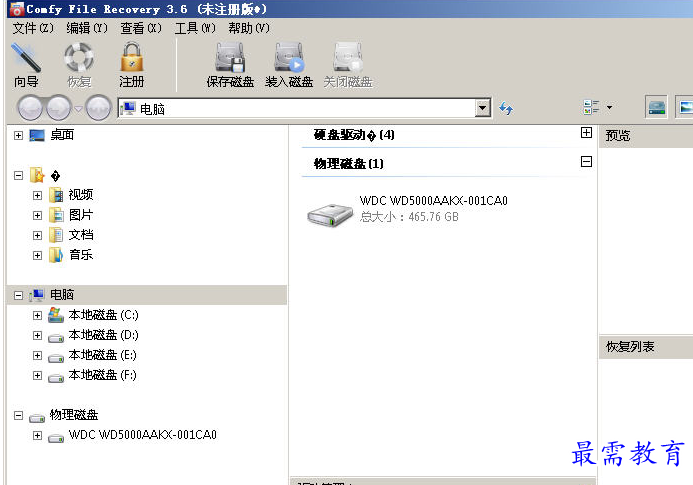Image resolution: width=693 pixels, height=485 pixels.
Task: Expand 本地磁盘 (D:) node
Action: point(37,336)
